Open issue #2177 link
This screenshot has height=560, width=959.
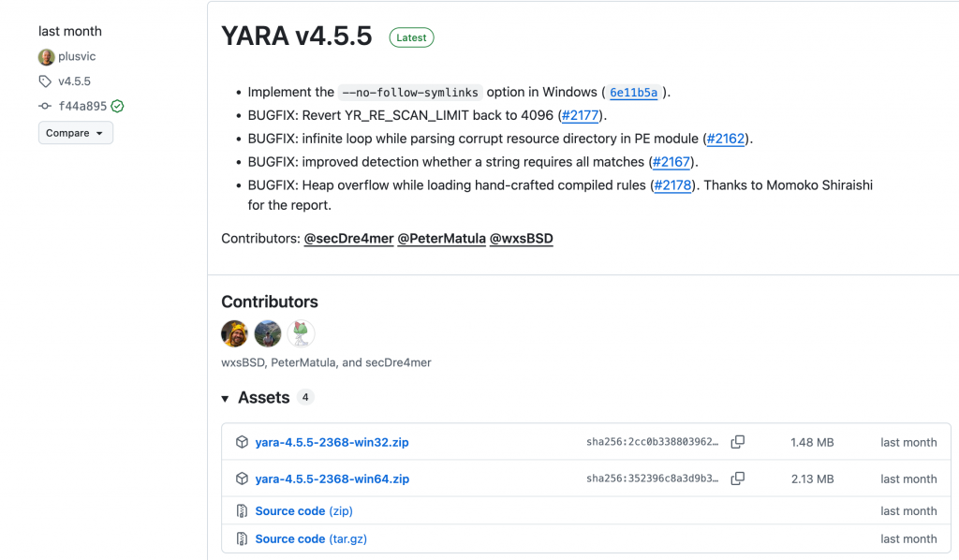click(582, 115)
